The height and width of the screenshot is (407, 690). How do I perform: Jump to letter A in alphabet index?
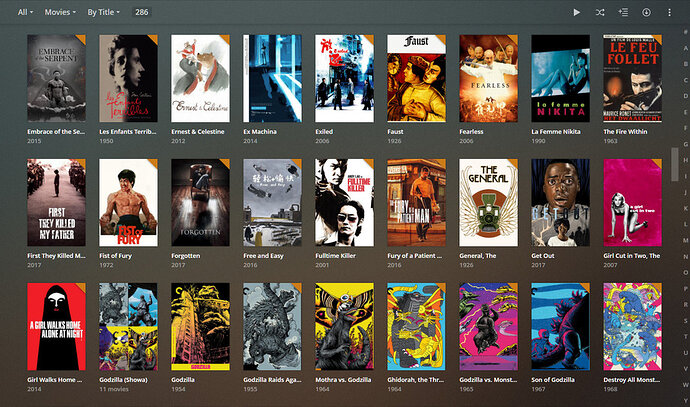click(685, 48)
